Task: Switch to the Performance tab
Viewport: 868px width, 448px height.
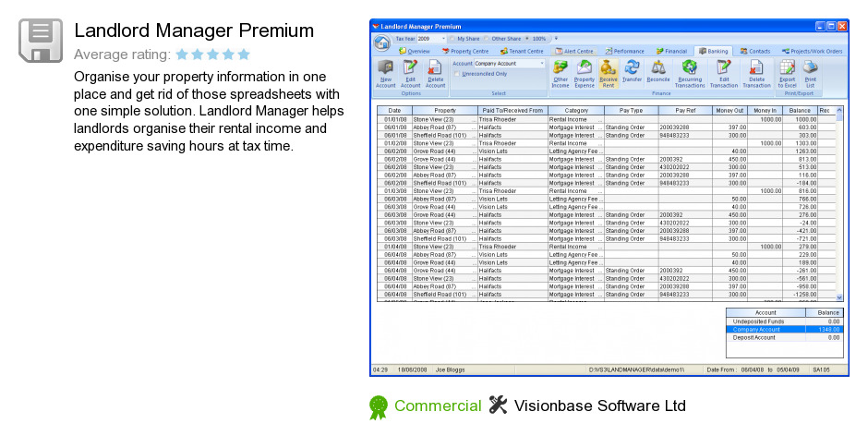Action: click(x=624, y=51)
